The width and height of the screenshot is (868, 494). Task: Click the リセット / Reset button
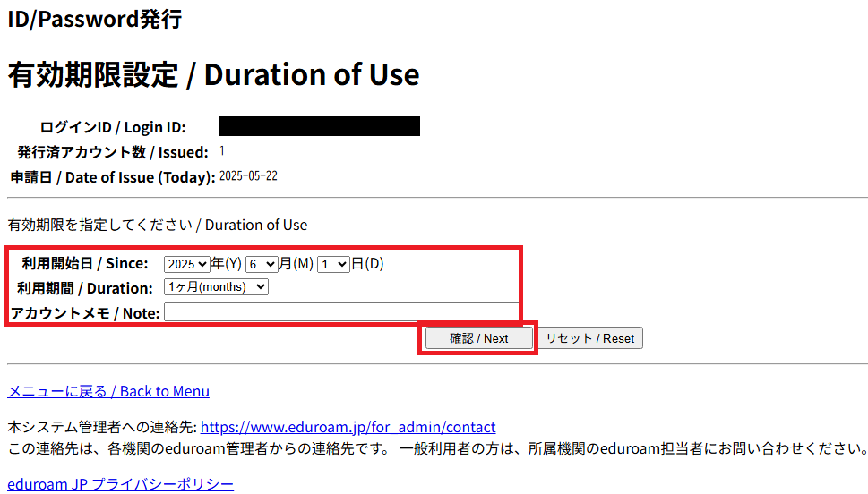click(590, 338)
